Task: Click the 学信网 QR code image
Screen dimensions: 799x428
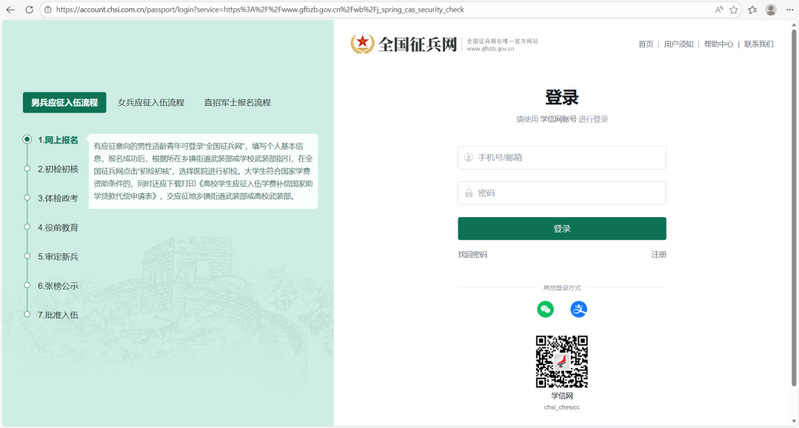Action: point(561,361)
